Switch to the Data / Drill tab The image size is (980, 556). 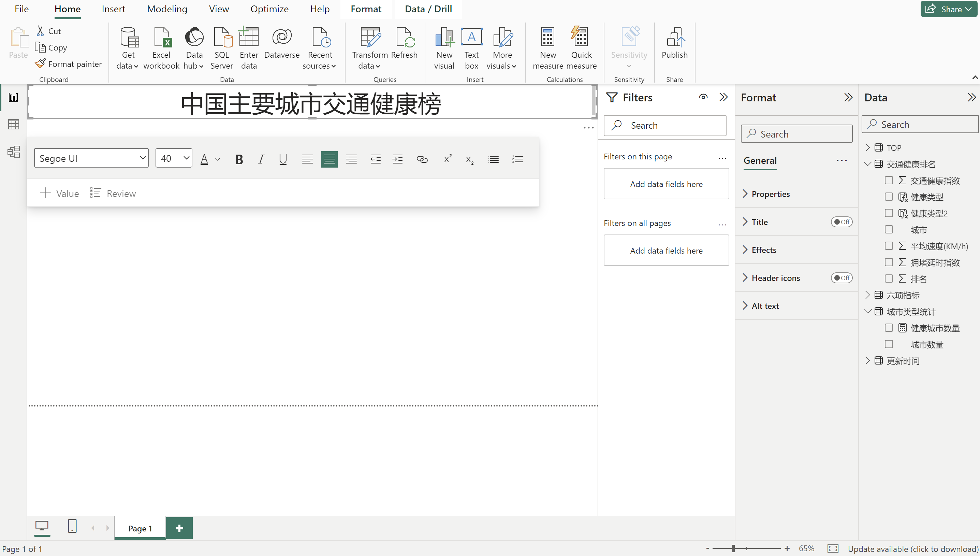click(x=428, y=9)
